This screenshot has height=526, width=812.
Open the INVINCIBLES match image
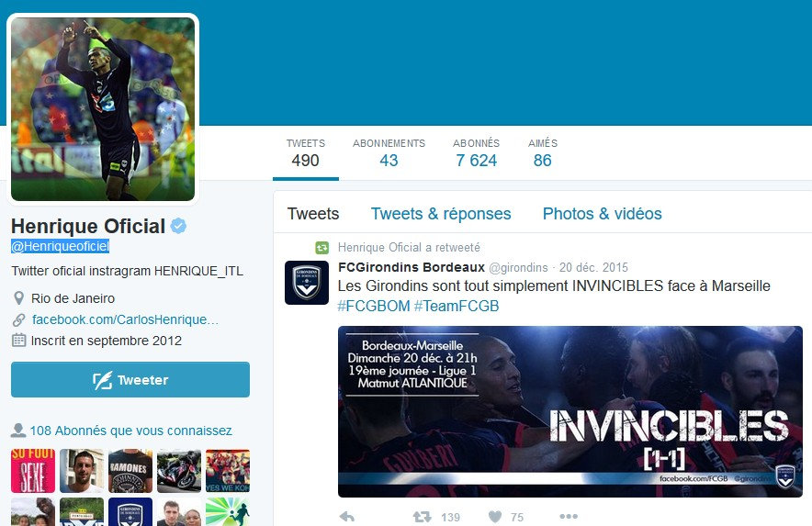570,411
